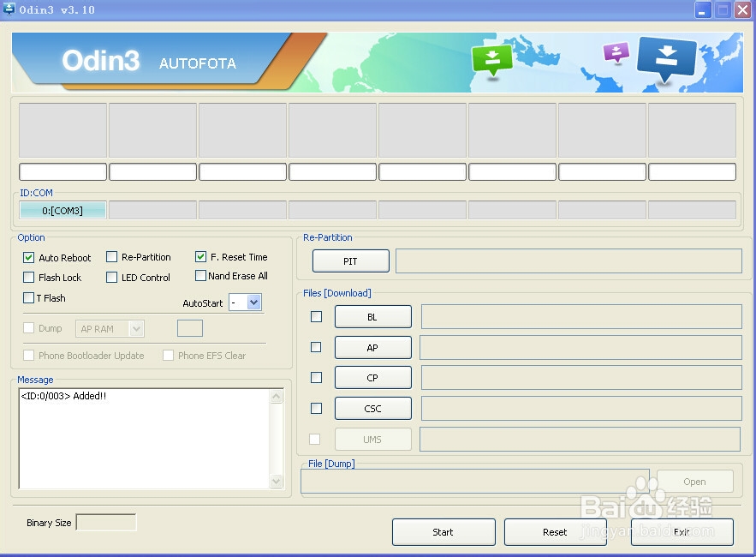The height and width of the screenshot is (557, 756).
Task: Tick the checkbox beside BL button
Action: tap(316, 316)
